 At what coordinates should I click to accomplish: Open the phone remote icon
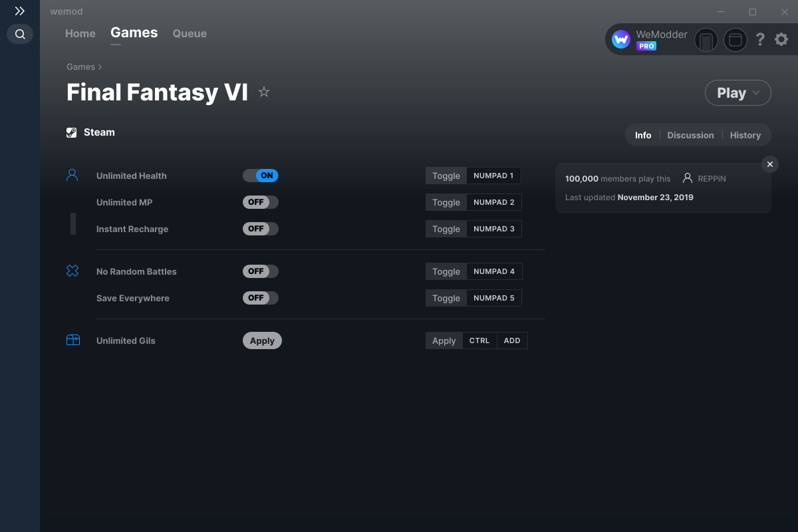point(706,40)
